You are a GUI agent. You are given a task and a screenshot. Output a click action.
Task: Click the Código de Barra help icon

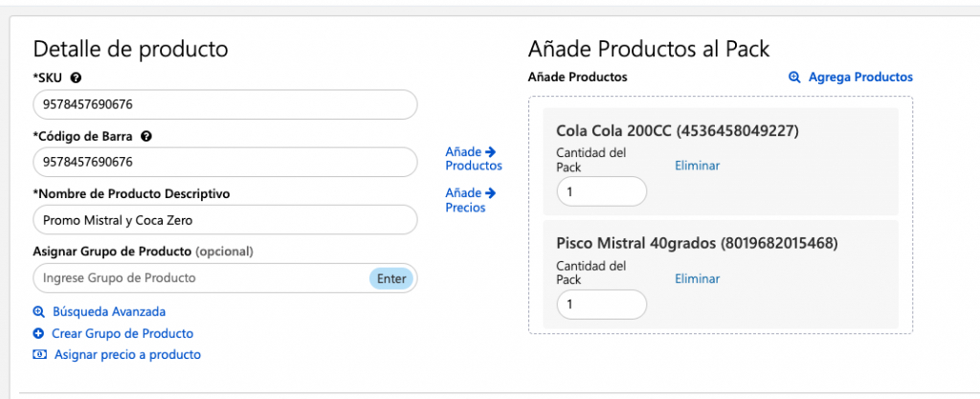[146, 136]
